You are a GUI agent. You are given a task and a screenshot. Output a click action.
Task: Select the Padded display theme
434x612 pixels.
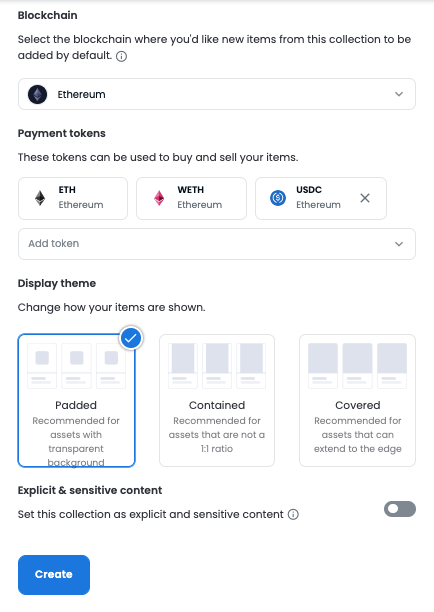click(x=76, y=400)
